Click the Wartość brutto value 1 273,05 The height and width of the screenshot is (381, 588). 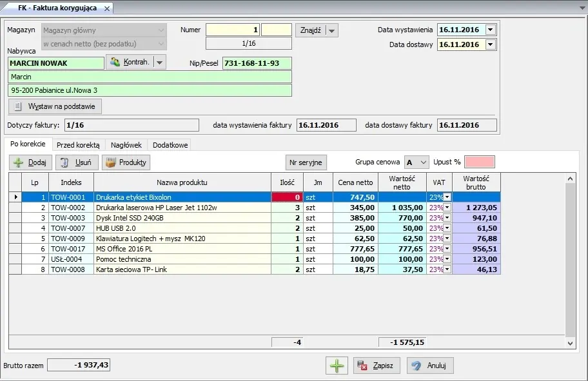coord(476,208)
